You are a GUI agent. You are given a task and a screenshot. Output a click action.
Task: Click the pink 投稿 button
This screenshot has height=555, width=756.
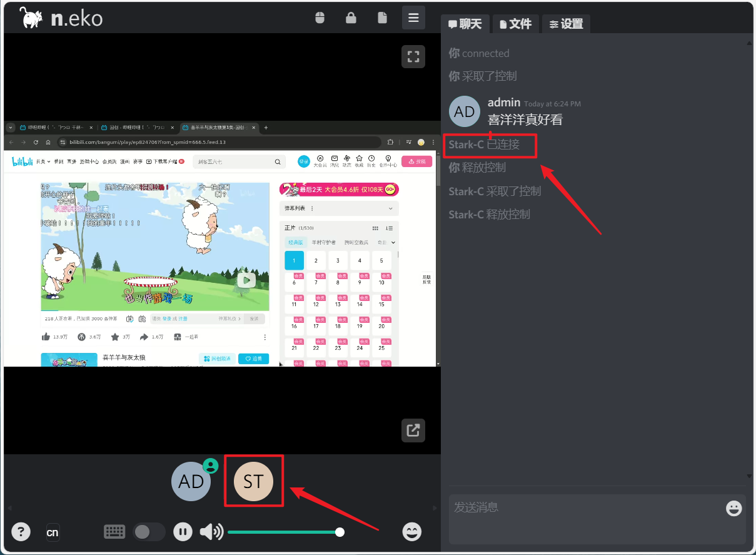pyautogui.click(x=416, y=161)
